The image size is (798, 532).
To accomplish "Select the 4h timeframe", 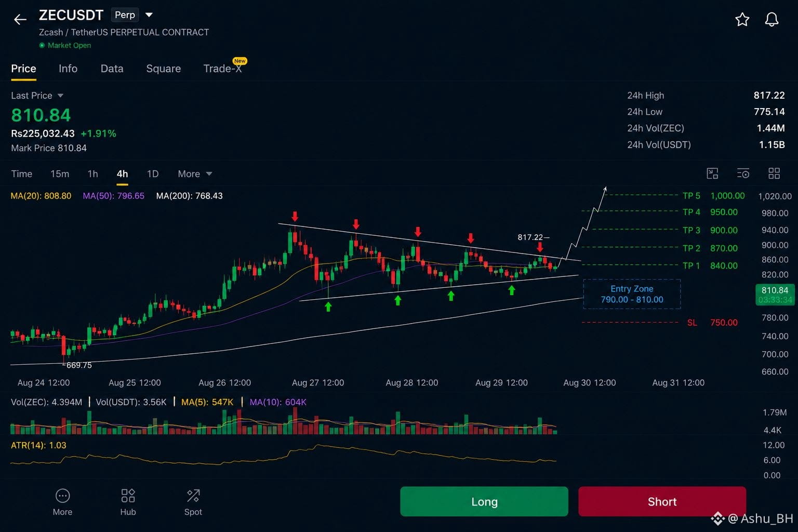I will (x=122, y=174).
